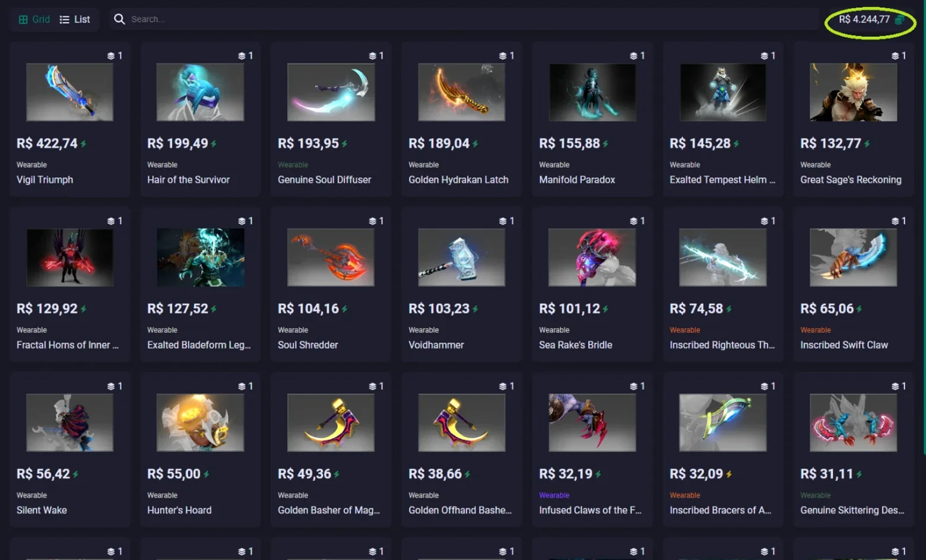The height and width of the screenshot is (560, 926).
Task: Open the Manifold Paradox thumbnail
Action: click(592, 93)
